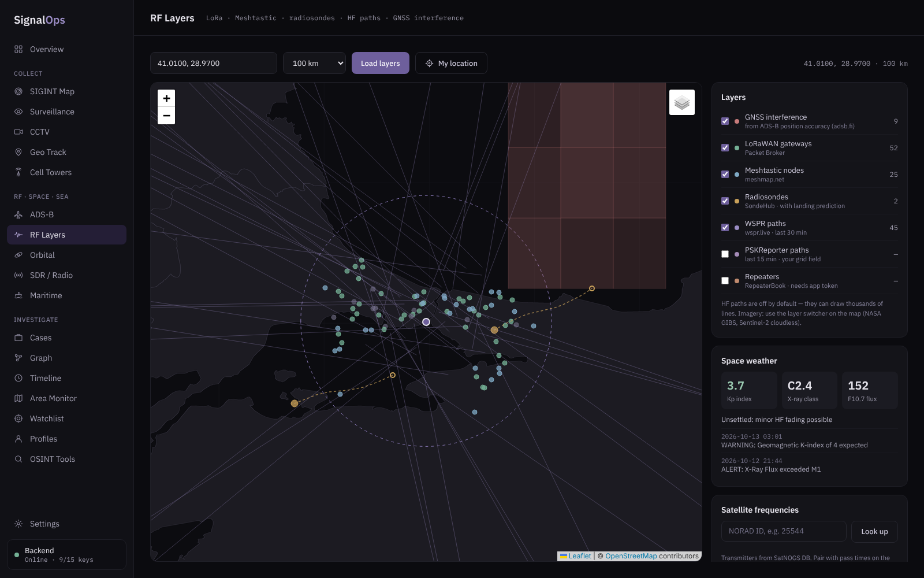This screenshot has height=578, width=924.
Task: Click the Geo Track pin icon
Action: coord(18,152)
